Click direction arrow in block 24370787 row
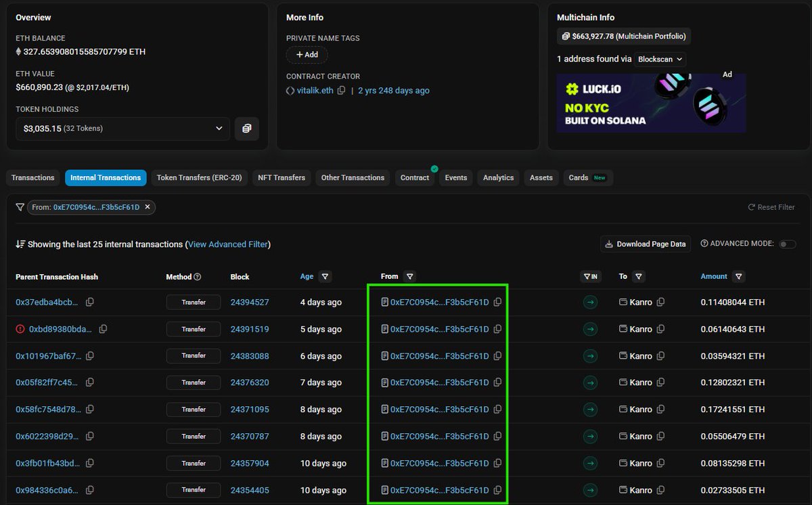 point(590,437)
